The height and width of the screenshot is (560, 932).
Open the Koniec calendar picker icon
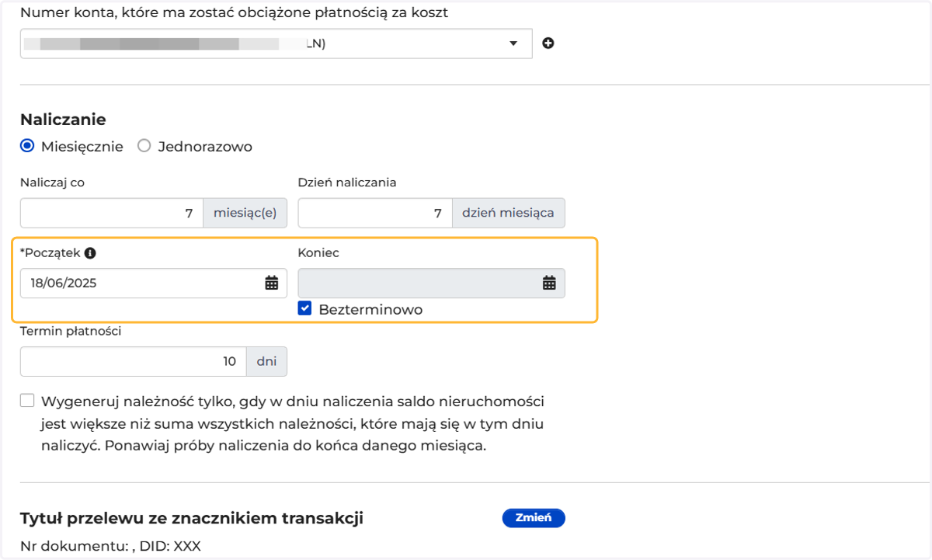click(x=549, y=283)
